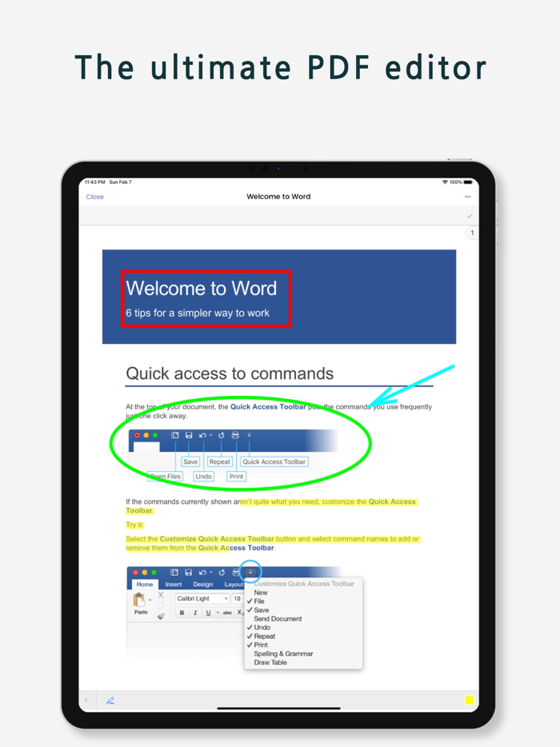Click the boxed Undo callout label
This screenshot has width=560, height=747.
(x=203, y=477)
